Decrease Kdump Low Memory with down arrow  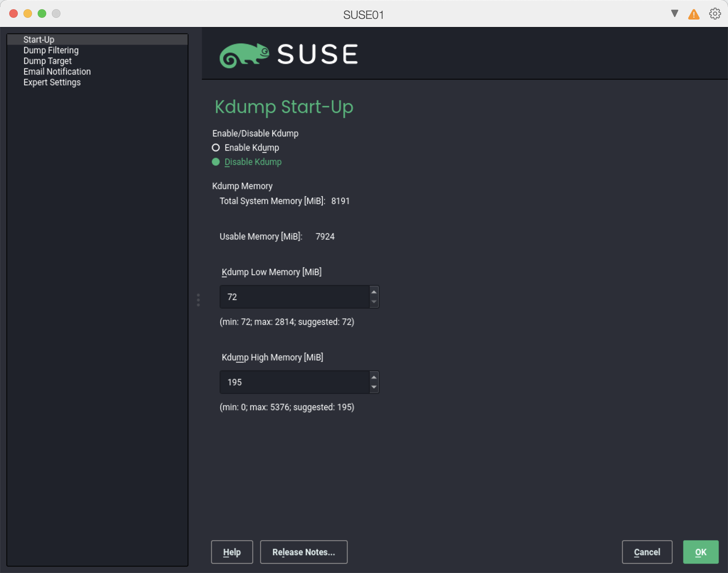374,302
